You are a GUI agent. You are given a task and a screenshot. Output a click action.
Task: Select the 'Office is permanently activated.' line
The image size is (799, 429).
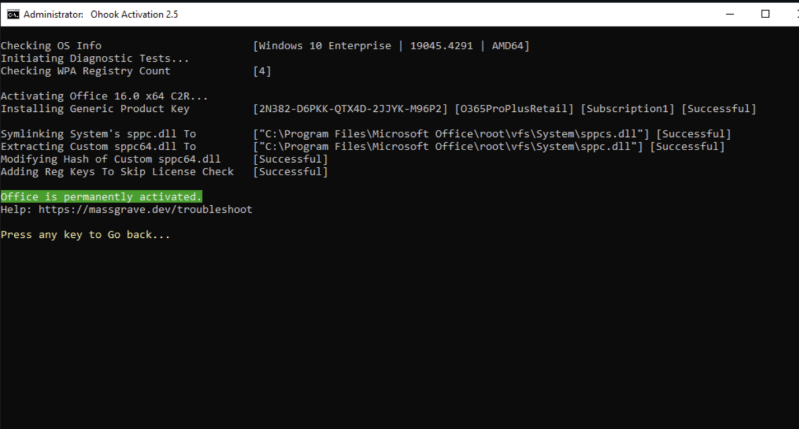pyautogui.click(x=101, y=197)
